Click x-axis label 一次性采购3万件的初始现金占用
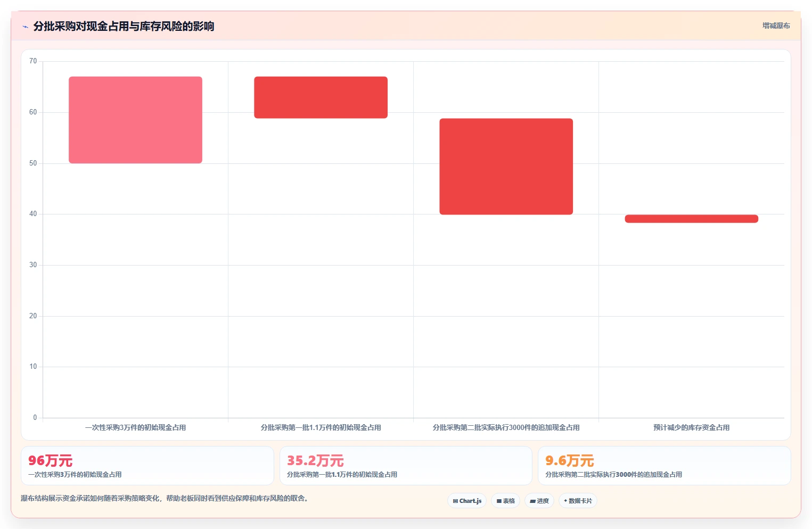 click(135, 427)
